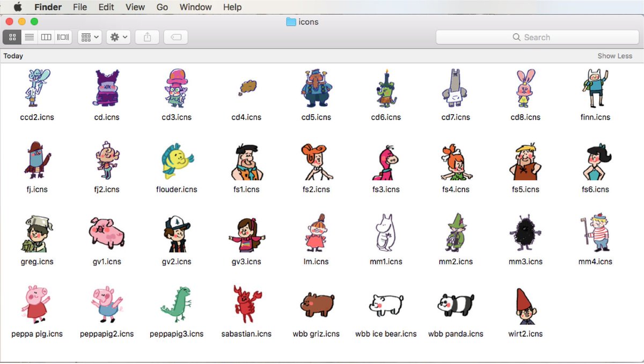Click the cd7.icns gray character icon
644x364 pixels.
[456, 88]
